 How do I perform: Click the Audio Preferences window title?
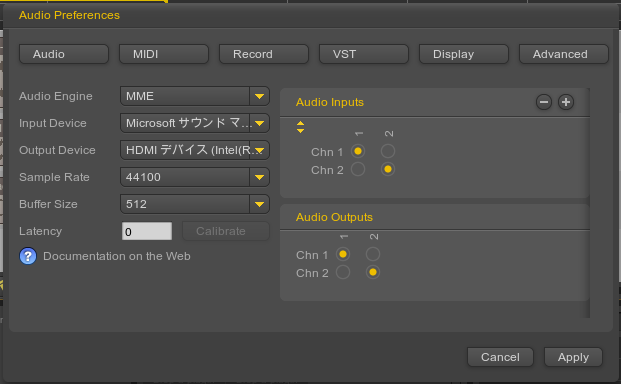click(69, 15)
